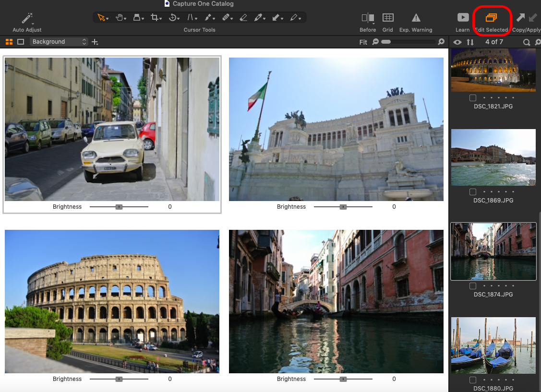Select the DSC_1880.JPG gondolas thumbnail

pyautogui.click(x=493, y=345)
